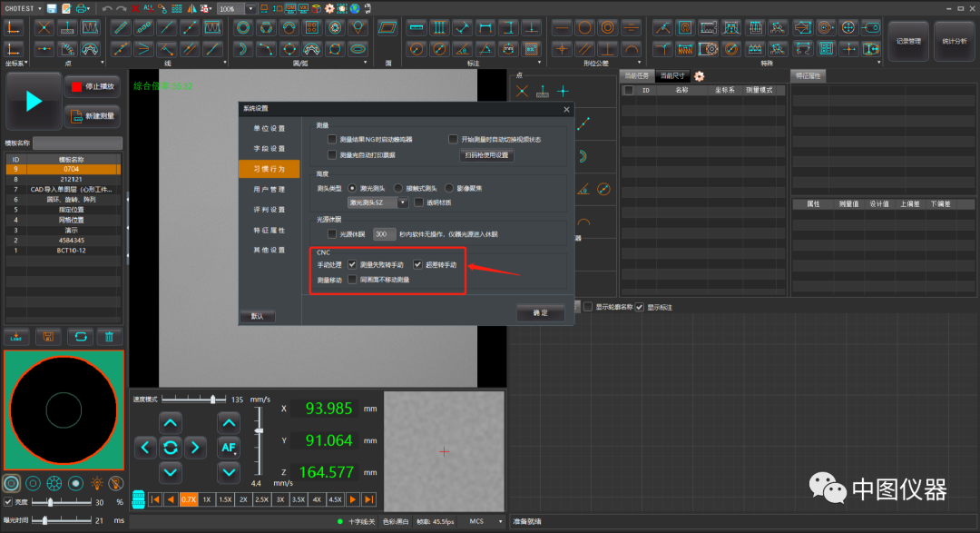Click the refresh template list icon
This screenshot has height=533, width=980.
click(81, 337)
